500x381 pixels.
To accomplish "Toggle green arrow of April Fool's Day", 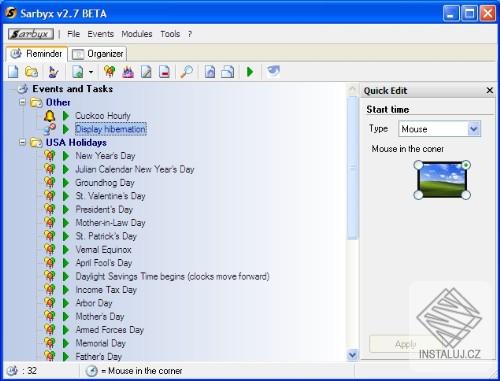I will point(66,263).
